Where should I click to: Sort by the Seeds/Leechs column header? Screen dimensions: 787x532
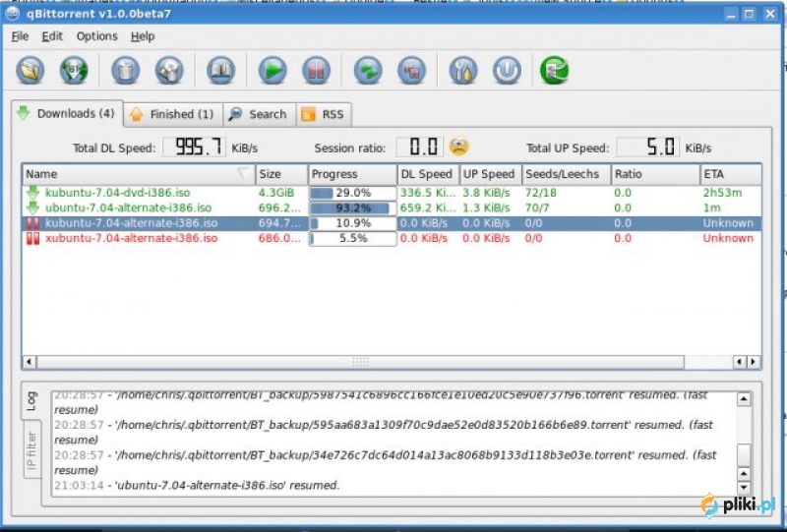[567, 174]
